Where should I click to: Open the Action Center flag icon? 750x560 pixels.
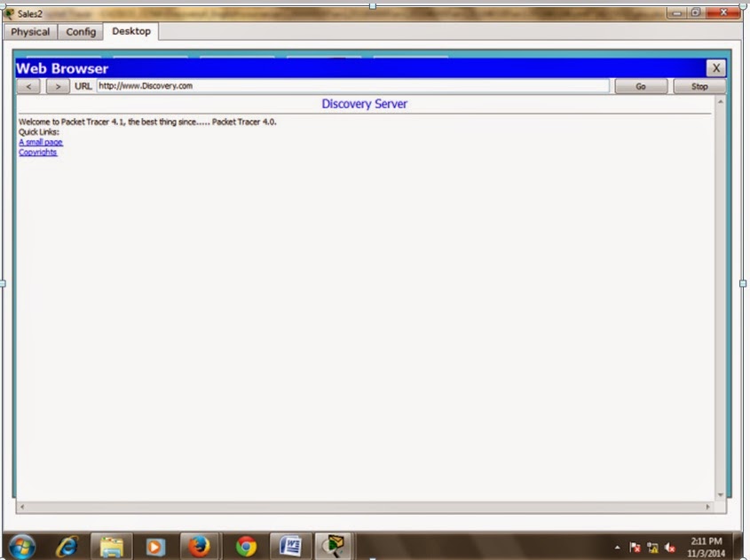tap(636, 548)
